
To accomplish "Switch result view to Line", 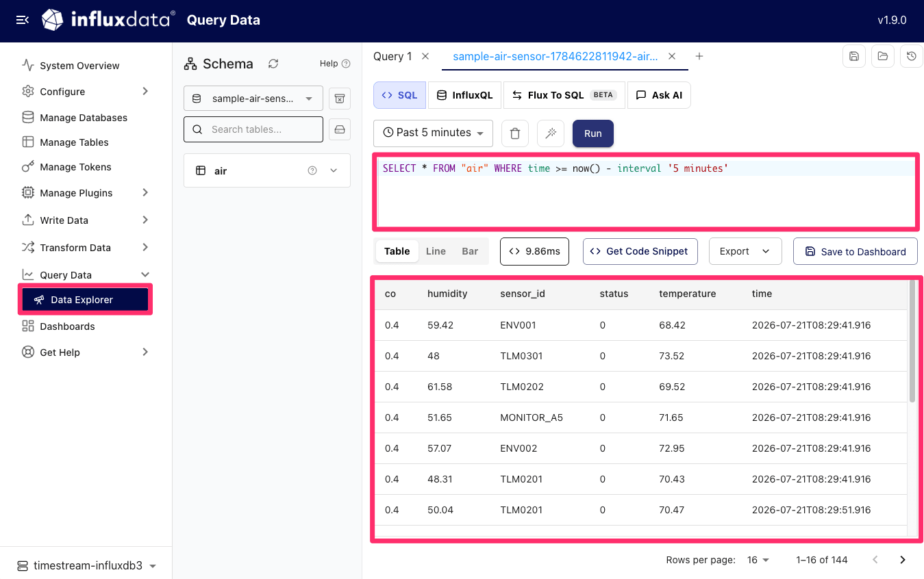I will 436,251.
